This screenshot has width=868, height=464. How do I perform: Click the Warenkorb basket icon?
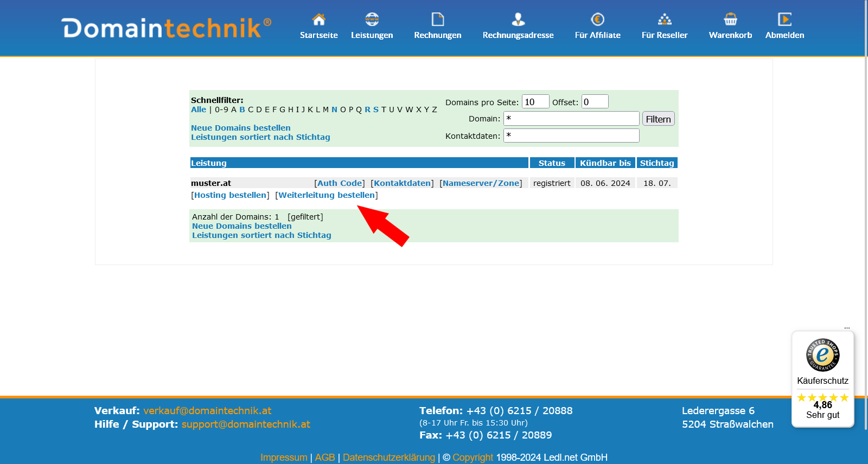click(x=730, y=20)
